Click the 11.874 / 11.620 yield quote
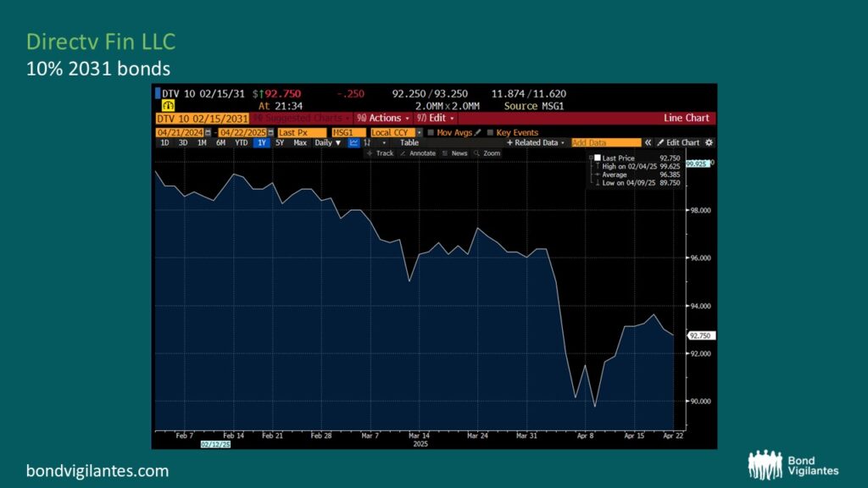The width and height of the screenshot is (868, 488). (x=529, y=93)
